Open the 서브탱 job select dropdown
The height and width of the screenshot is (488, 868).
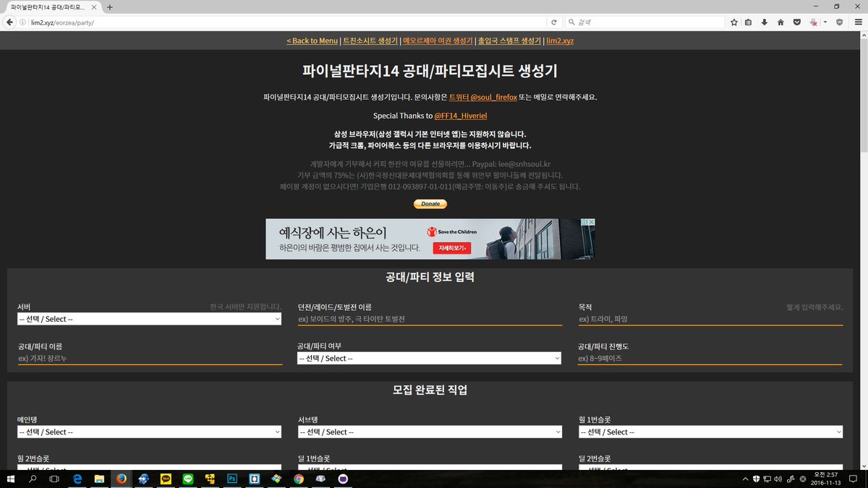pos(430,432)
